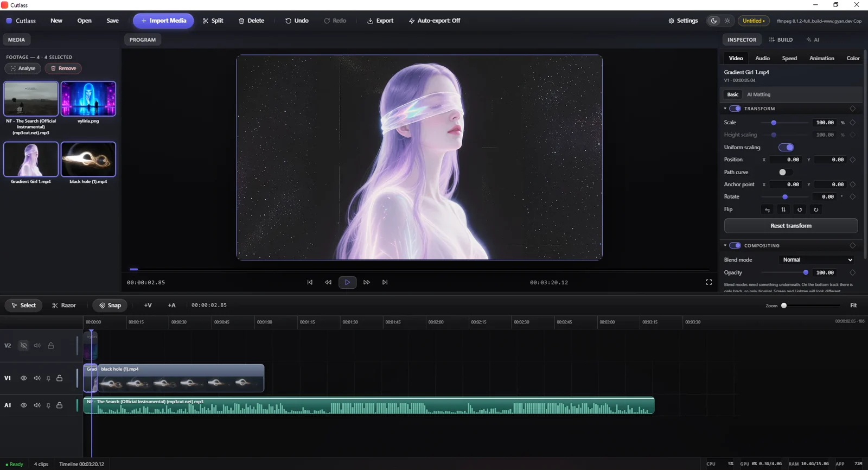This screenshot has width=868, height=470.
Task: Open the AI panel tab
Action: click(x=813, y=40)
